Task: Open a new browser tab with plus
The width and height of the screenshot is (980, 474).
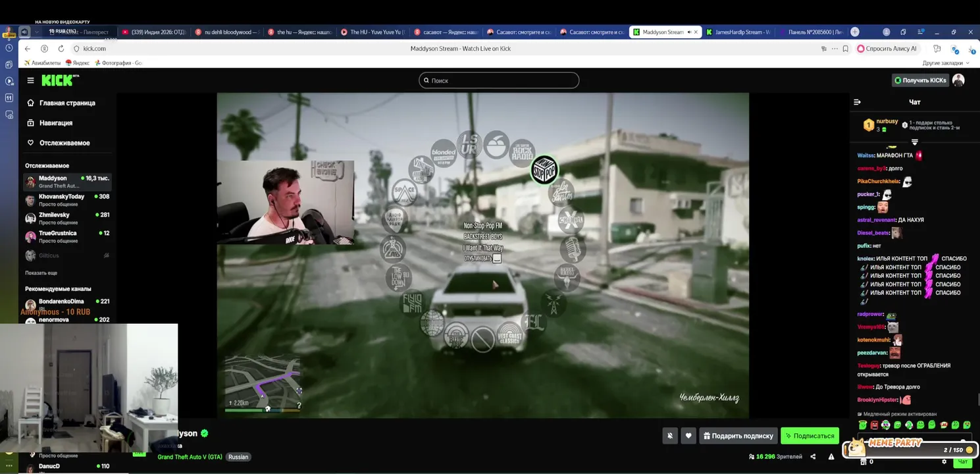Action: tap(855, 32)
